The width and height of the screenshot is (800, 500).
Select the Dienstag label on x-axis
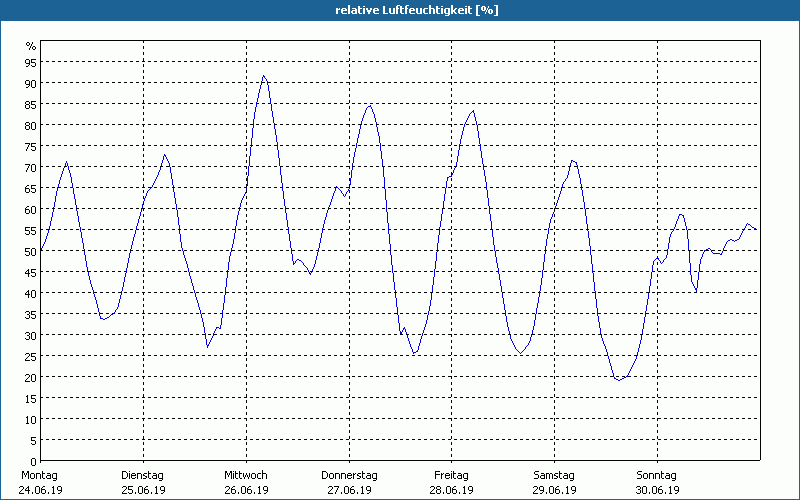click(142, 475)
